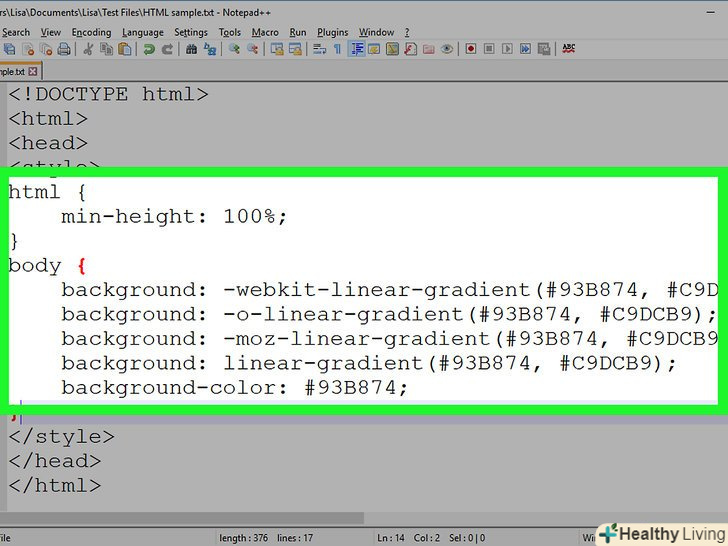Click the macro Playback icon
The height and width of the screenshot is (546, 728).
tap(507, 49)
